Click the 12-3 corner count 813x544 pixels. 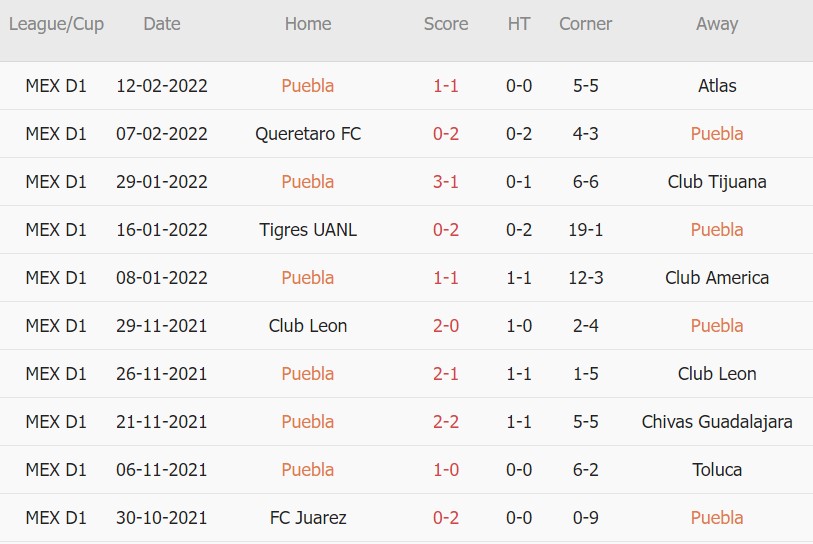pyautogui.click(x=585, y=278)
